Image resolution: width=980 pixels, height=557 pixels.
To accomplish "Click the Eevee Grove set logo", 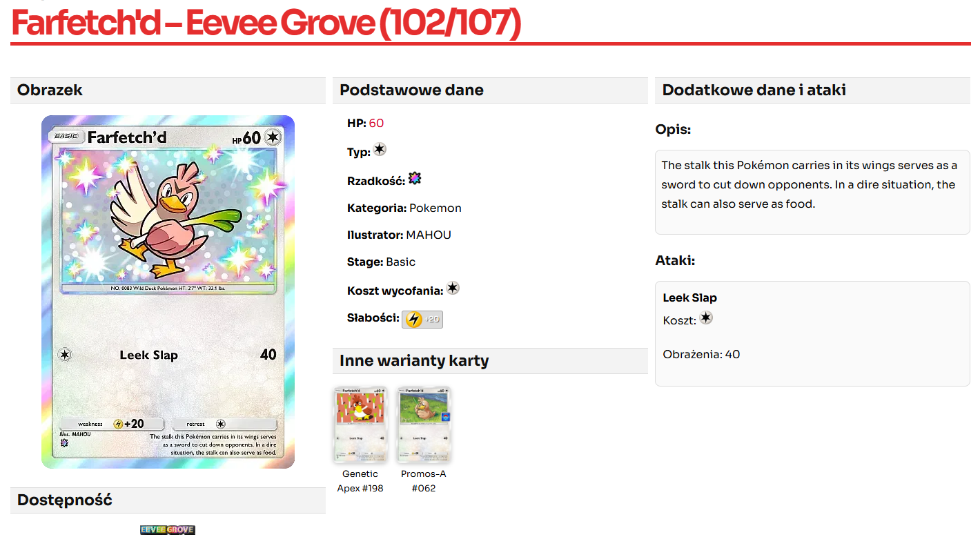I will 168,530.
